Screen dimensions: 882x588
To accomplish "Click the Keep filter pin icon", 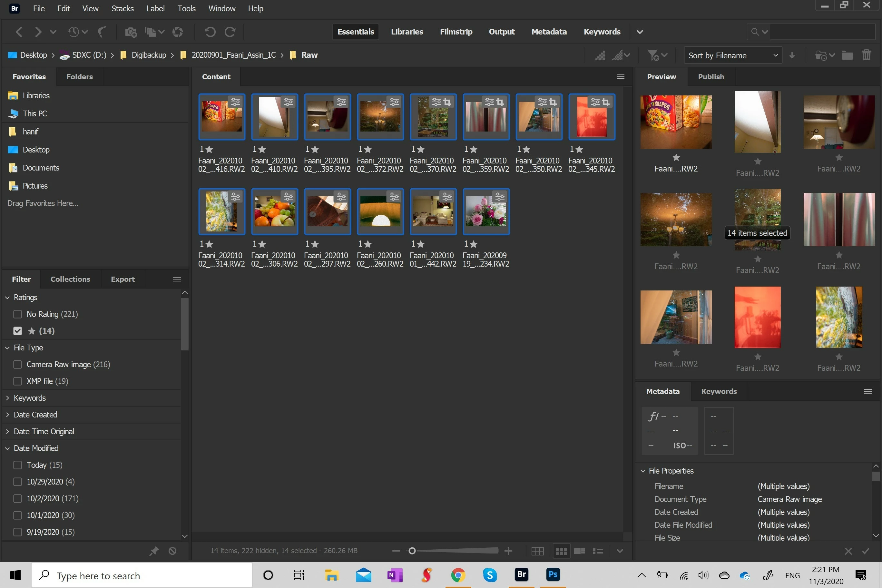I will click(154, 551).
